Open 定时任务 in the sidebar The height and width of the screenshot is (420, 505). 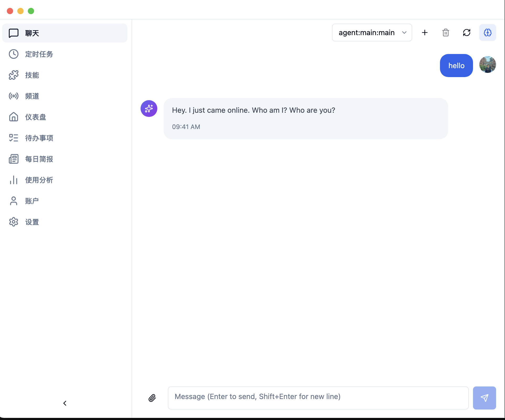[x=39, y=54]
